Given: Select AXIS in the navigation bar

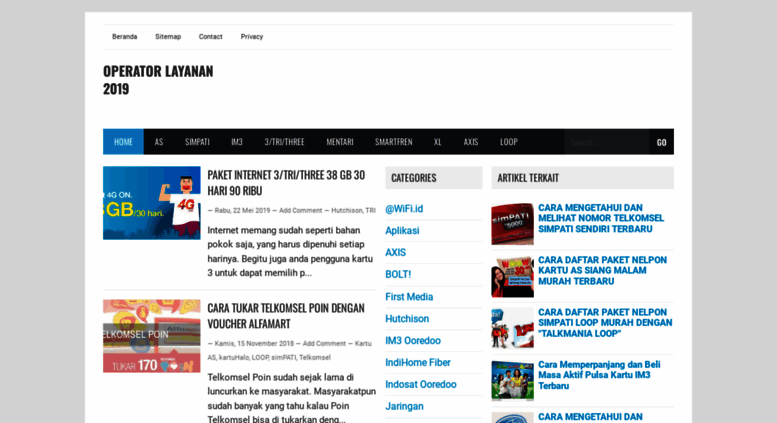Looking at the screenshot, I should (x=471, y=142).
